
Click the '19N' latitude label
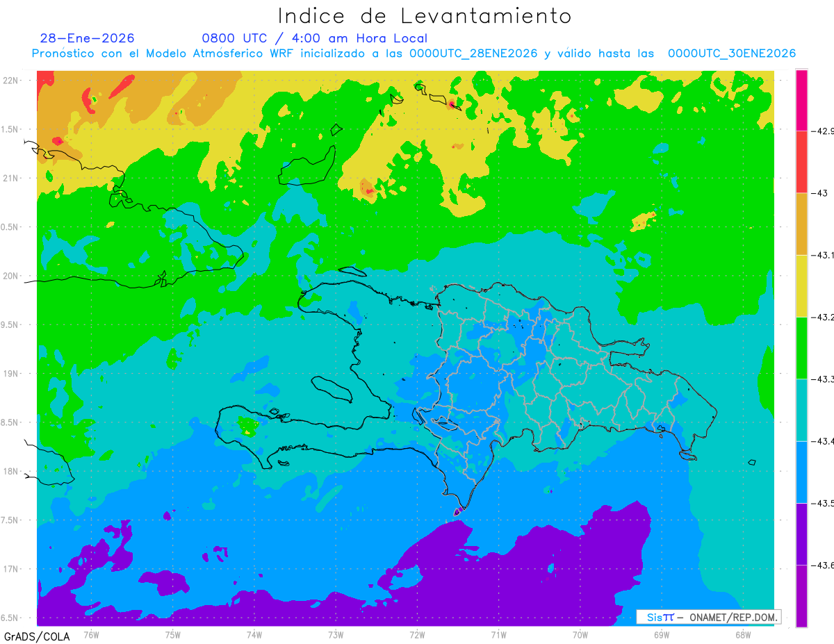(12, 374)
